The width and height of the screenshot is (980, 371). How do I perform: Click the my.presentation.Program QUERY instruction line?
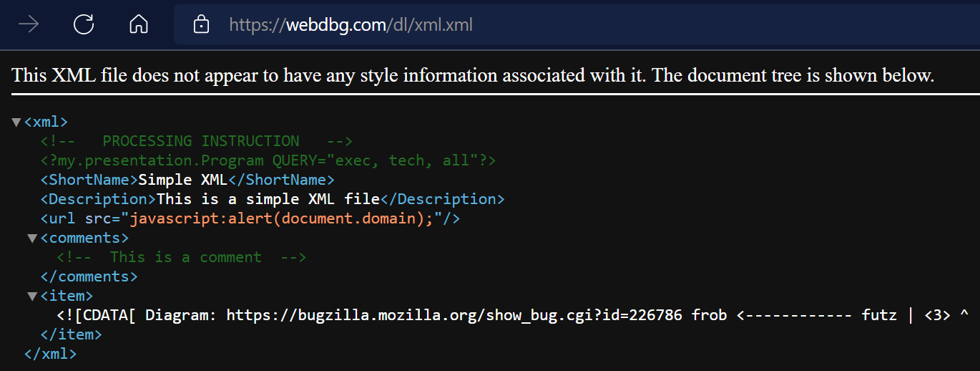[x=268, y=160]
